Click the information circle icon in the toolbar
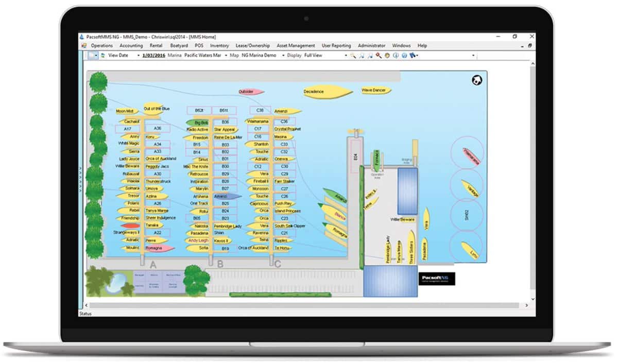618x364 pixels. point(396,56)
